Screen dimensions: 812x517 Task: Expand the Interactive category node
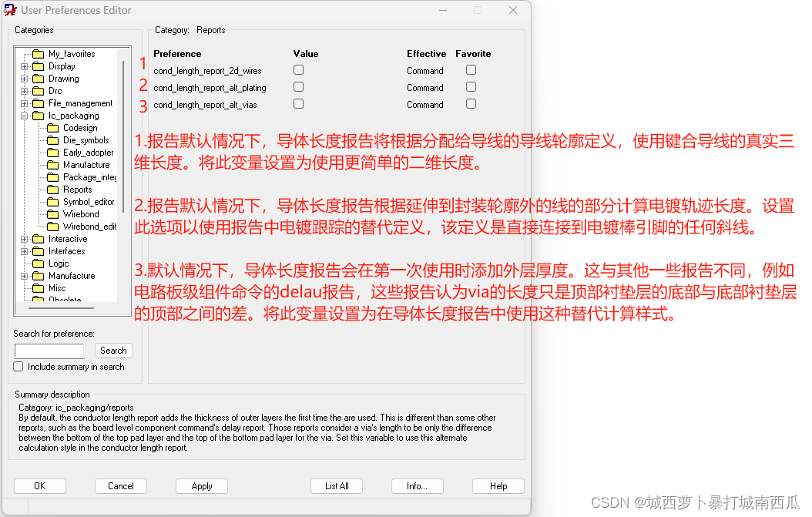(x=24, y=240)
